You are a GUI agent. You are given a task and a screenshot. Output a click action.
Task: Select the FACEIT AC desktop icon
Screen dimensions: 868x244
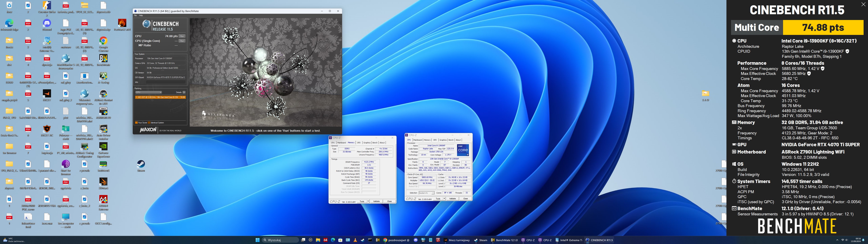pyautogui.click(x=47, y=130)
